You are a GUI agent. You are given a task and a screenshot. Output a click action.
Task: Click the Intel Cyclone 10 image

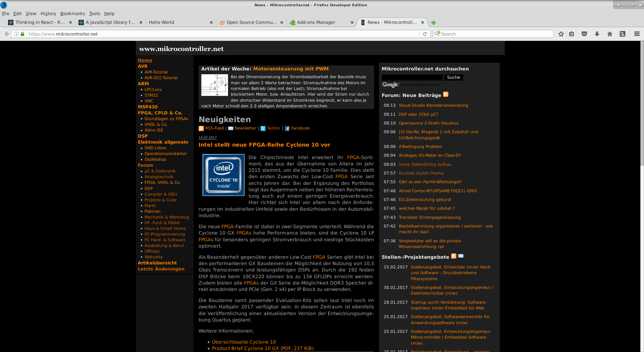(223, 175)
